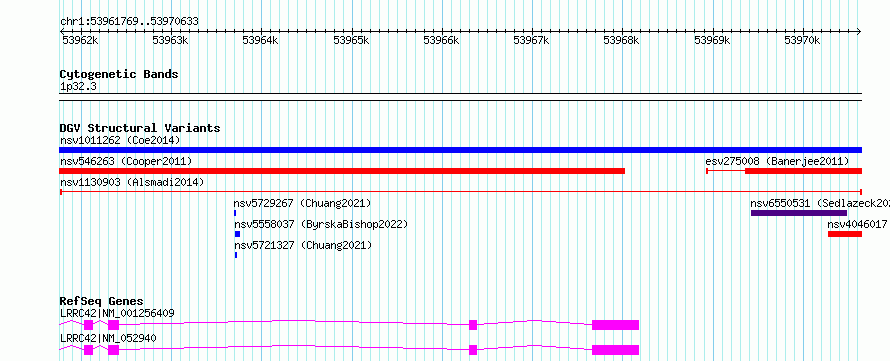Click the nsv1130903 (Alsmadi2014) thin red line
Image resolution: width=890 pixels, height=361 pixels.
point(460,192)
